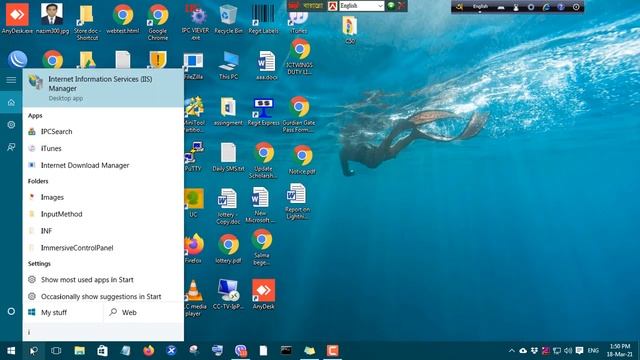Screen dimensions: 640x360
Task: Select the IPC VIEWER.exe desktop icon
Action: point(196,22)
